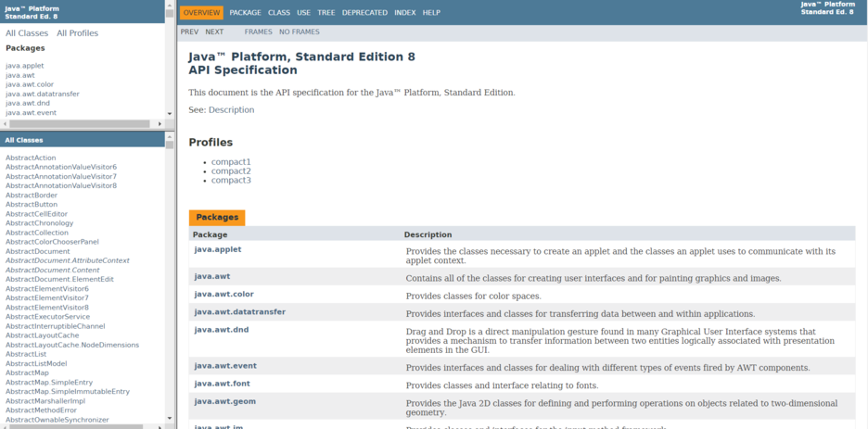868x429 pixels.
Task: Click the left arrow of Packages frame horizontal scrollbar
Action: [5, 124]
